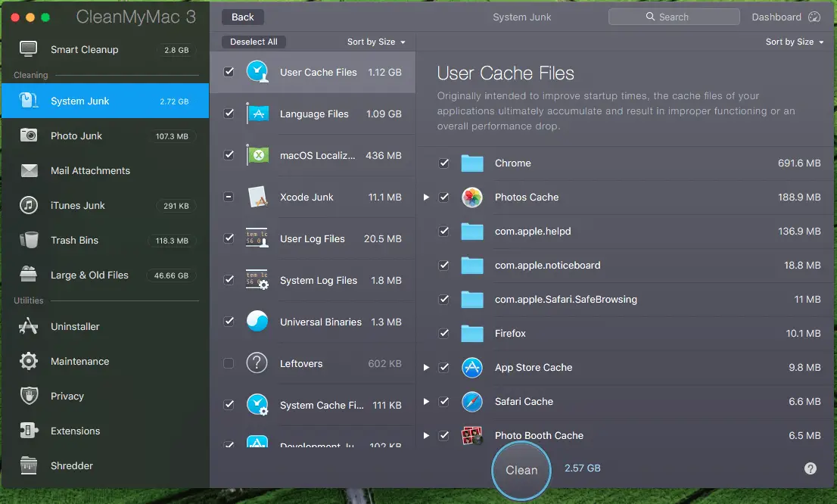Click the Privacy shield icon
The width and height of the screenshot is (837, 504).
pyautogui.click(x=29, y=396)
